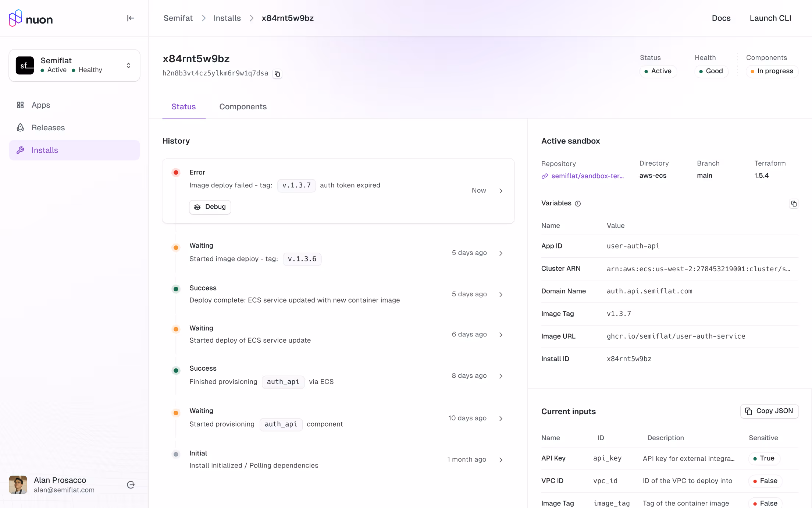The width and height of the screenshot is (812, 508).
Task: Click the v1.3.7 Image Tag value
Action: [619, 314]
